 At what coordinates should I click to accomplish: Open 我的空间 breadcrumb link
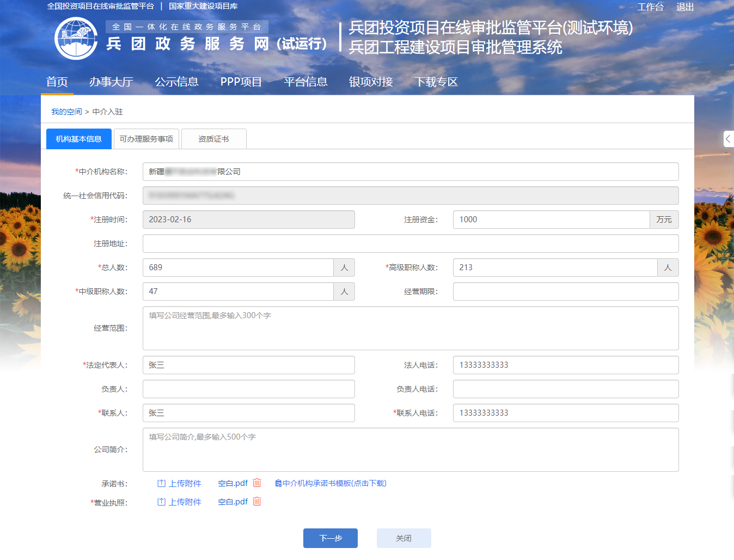[66, 112]
